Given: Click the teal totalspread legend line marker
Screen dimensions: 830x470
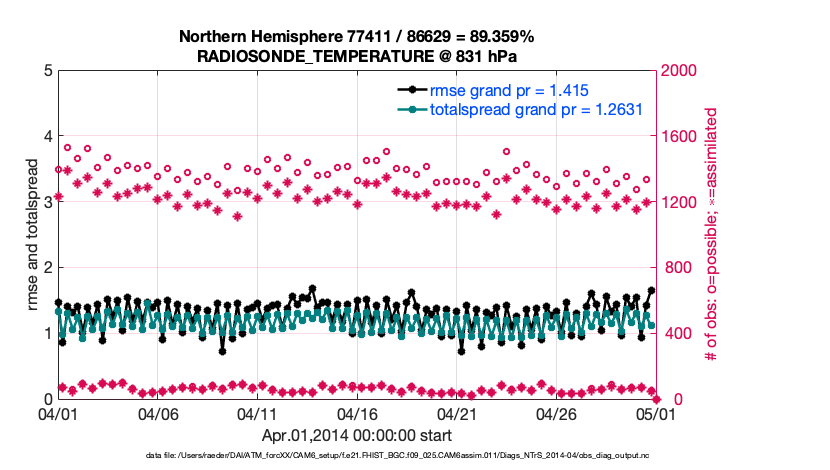Looking at the screenshot, I should point(411,110).
